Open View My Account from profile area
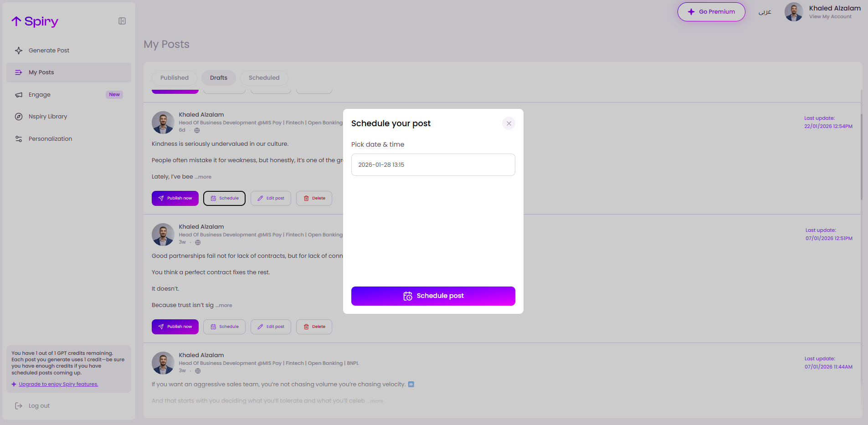 (x=830, y=16)
